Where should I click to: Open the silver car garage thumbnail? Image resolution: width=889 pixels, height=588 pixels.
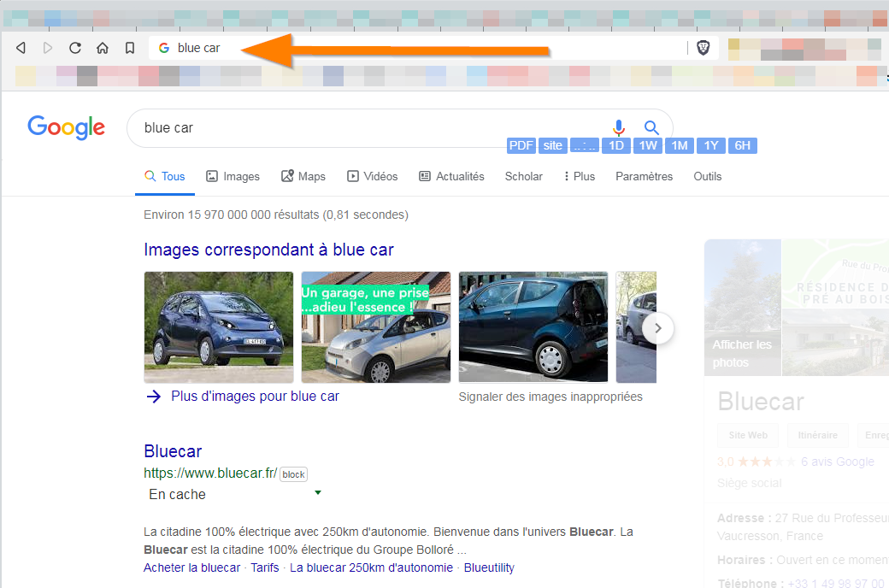[x=376, y=327]
